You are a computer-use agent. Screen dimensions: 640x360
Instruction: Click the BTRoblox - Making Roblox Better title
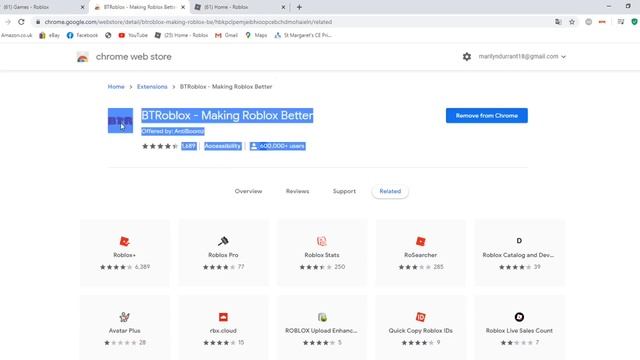click(x=227, y=116)
